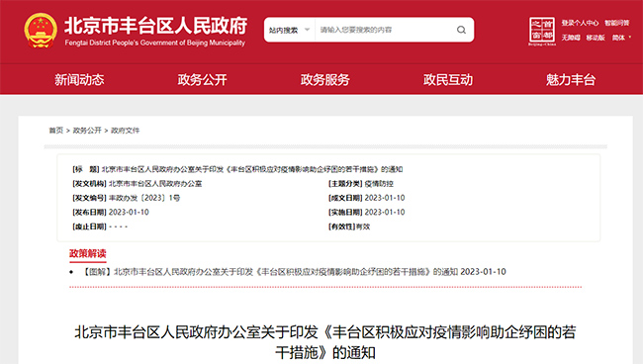Image resolution: width=643 pixels, height=364 pixels.
Task: Switch to 移动版 mobile version
Action: click(x=596, y=38)
